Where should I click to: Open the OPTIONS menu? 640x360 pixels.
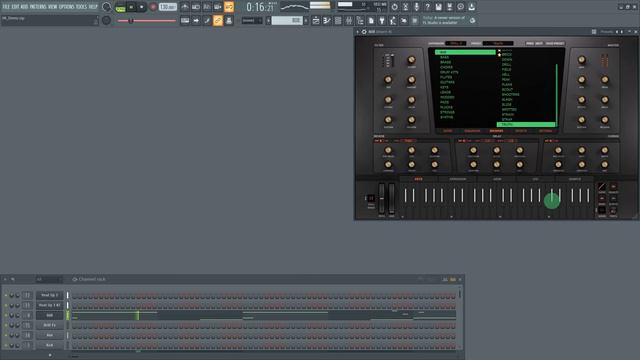(67, 7)
